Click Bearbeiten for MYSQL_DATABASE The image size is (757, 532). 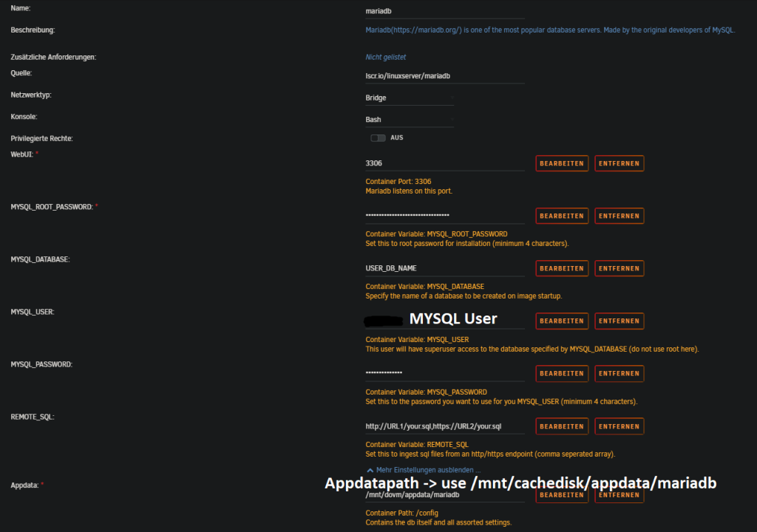[x=562, y=268]
